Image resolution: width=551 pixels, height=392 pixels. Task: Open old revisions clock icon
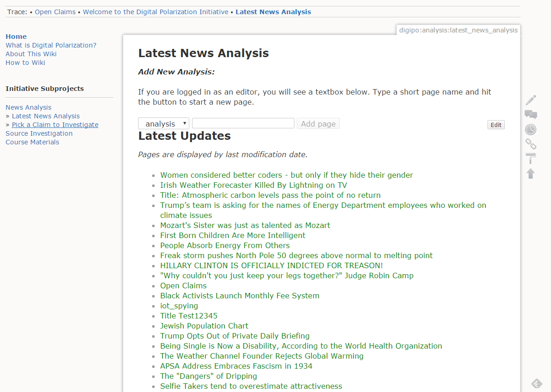click(x=530, y=129)
